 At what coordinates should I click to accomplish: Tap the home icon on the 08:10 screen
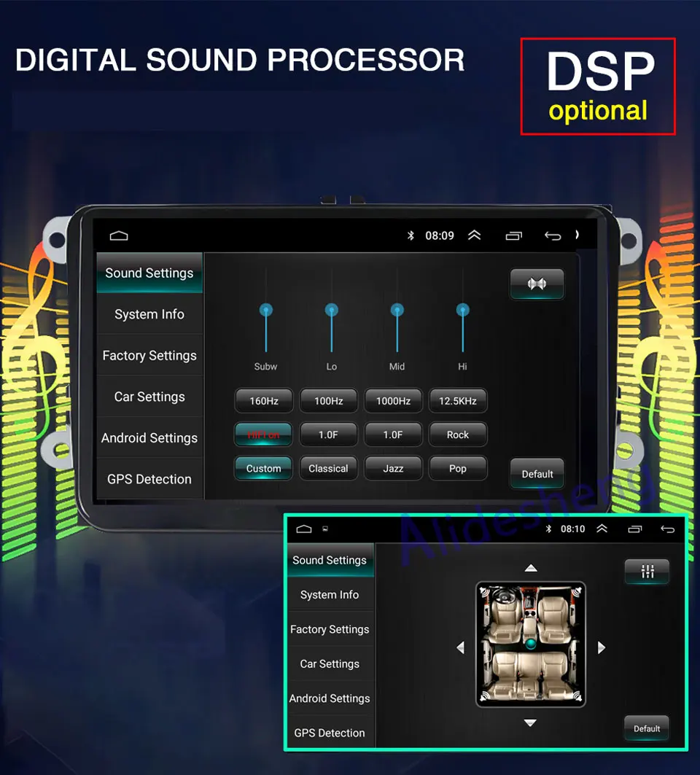pyautogui.click(x=303, y=529)
